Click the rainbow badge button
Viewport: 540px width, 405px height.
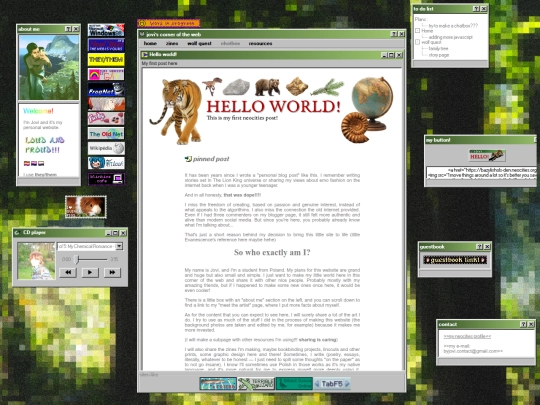pyautogui.click(x=106, y=74)
